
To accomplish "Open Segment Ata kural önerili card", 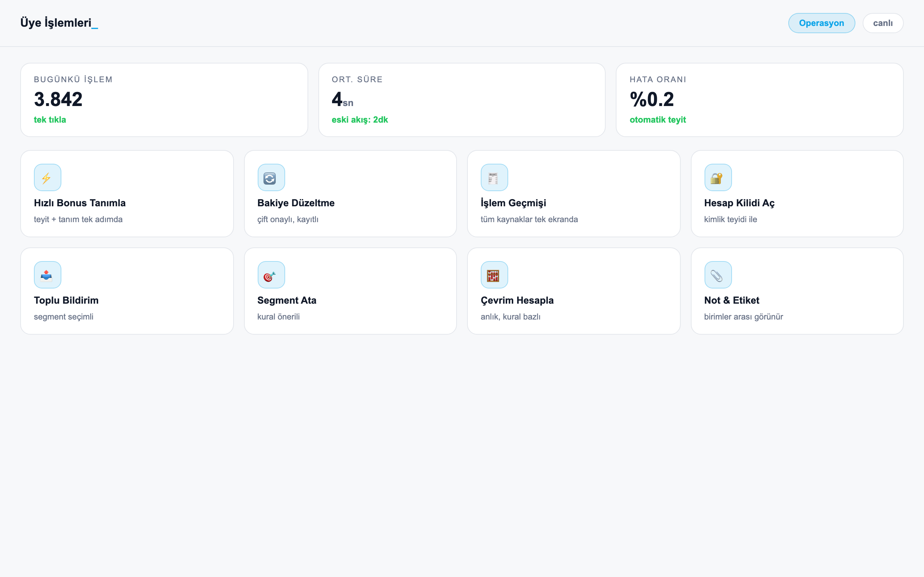I will coord(350,291).
